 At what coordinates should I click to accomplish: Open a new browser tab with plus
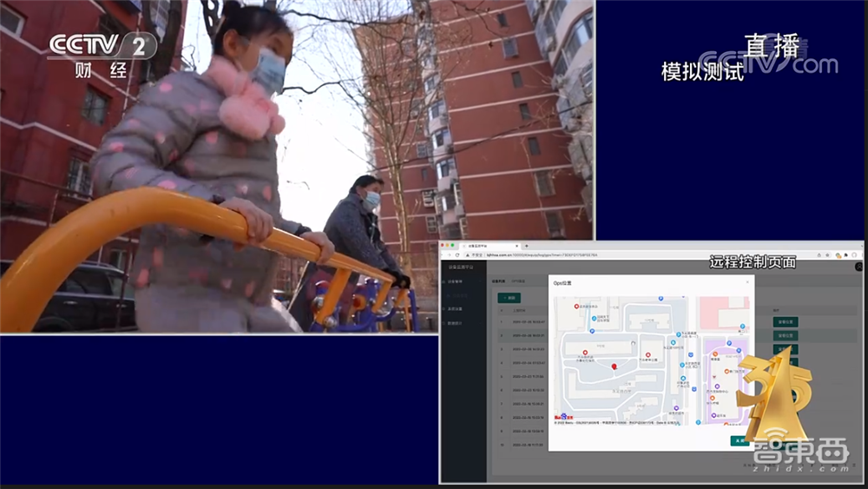click(526, 246)
